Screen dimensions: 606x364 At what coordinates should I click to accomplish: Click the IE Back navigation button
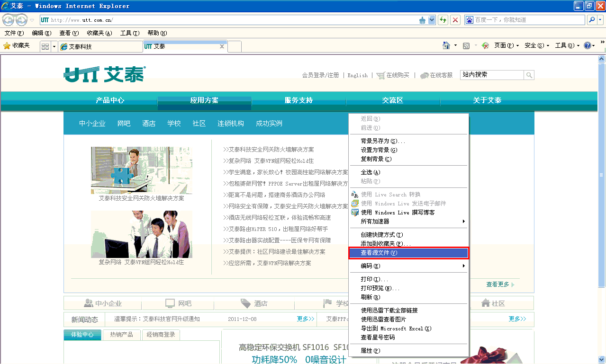click(x=8, y=20)
